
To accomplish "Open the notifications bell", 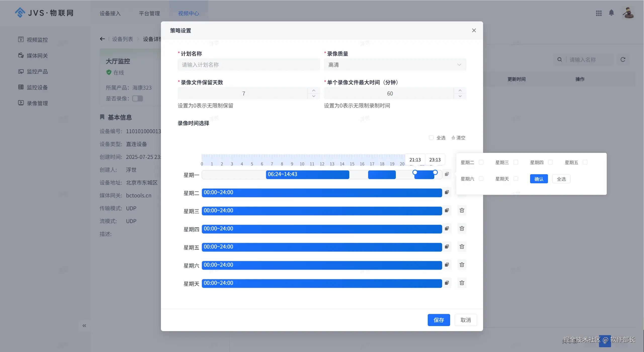I will [x=611, y=13].
